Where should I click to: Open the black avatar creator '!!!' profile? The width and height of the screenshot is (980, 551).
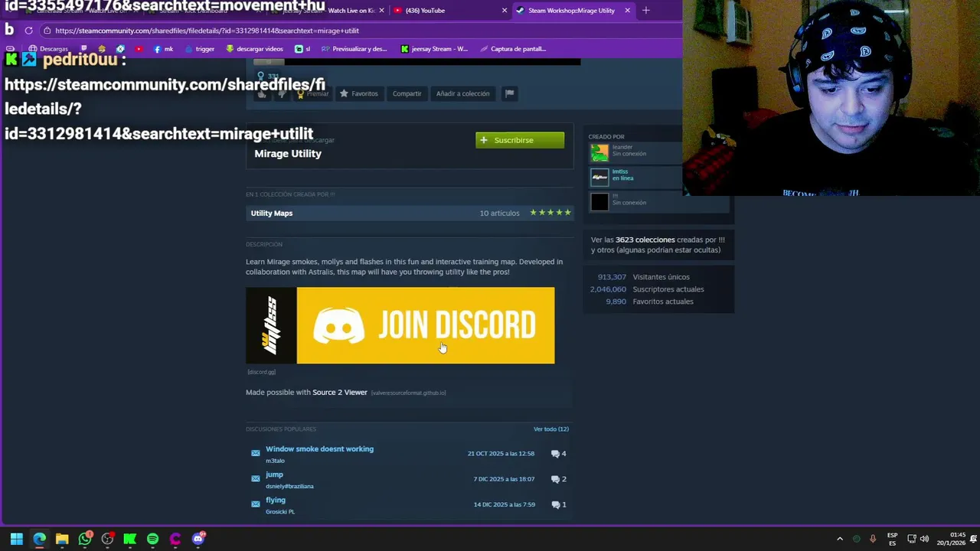[x=599, y=201]
